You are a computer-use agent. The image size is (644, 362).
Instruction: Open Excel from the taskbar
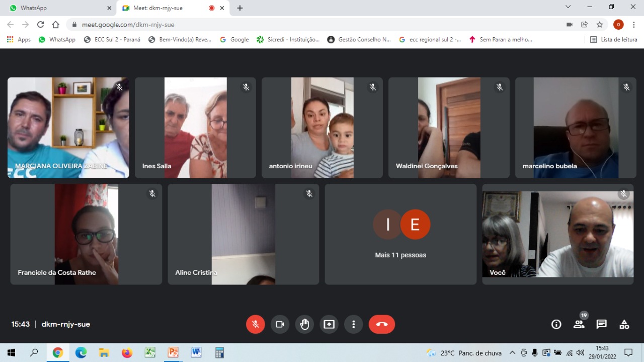click(150, 353)
